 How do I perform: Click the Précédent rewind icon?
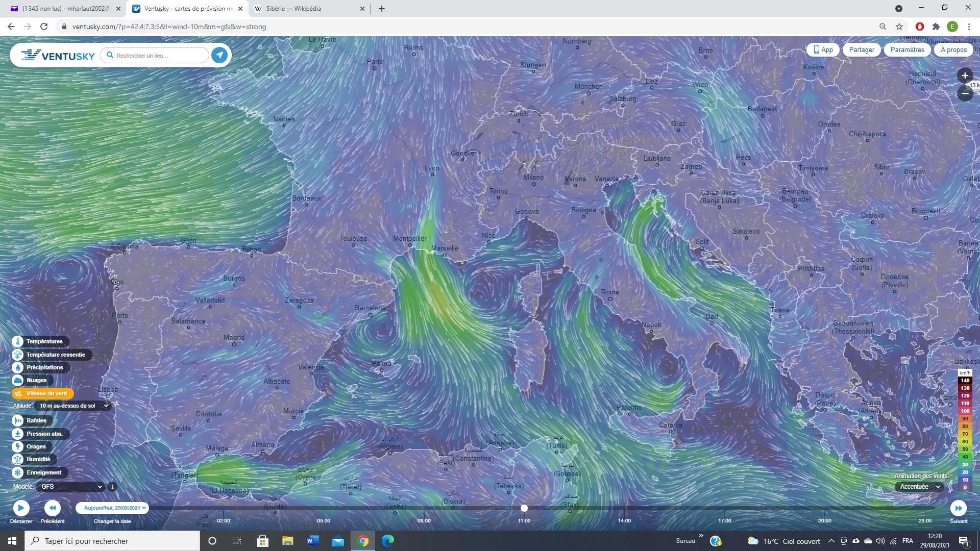coord(53,508)
